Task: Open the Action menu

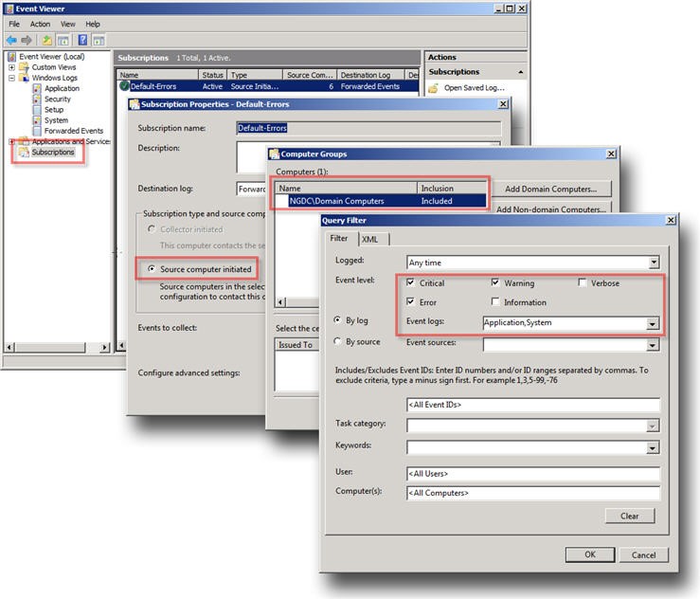Action: (40, 24)
